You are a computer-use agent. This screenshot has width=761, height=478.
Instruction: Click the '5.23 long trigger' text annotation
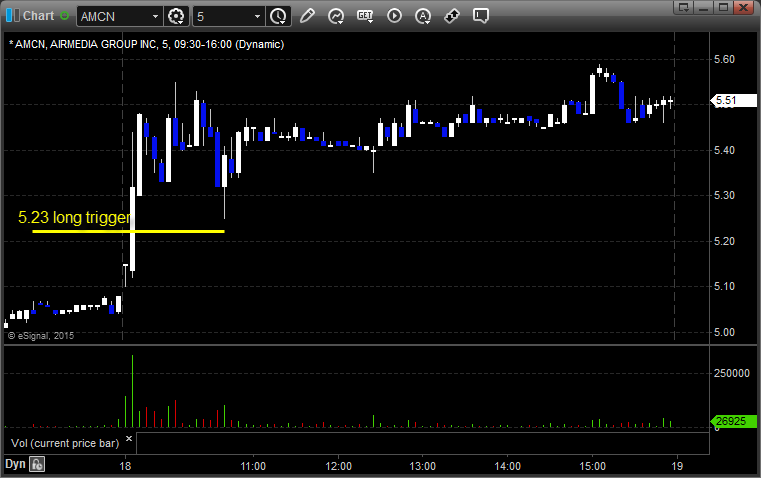coord(74,217)
